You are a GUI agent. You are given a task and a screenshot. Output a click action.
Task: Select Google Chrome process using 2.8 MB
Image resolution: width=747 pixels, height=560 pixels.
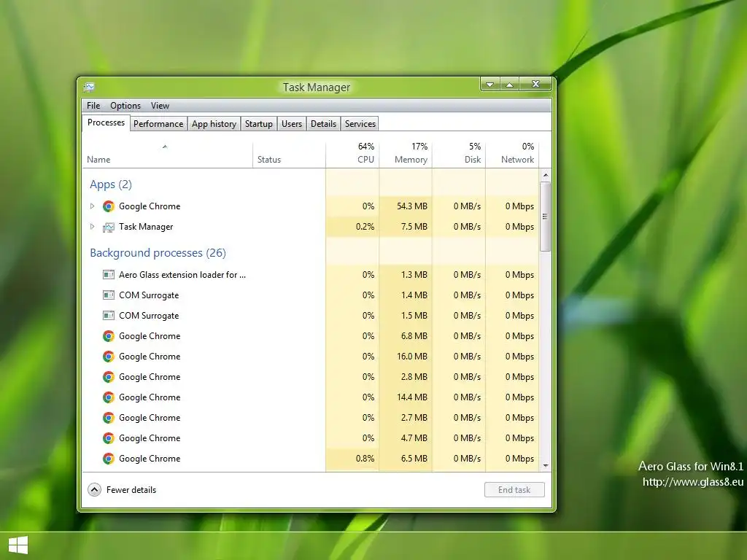click(x=310, y=377)
